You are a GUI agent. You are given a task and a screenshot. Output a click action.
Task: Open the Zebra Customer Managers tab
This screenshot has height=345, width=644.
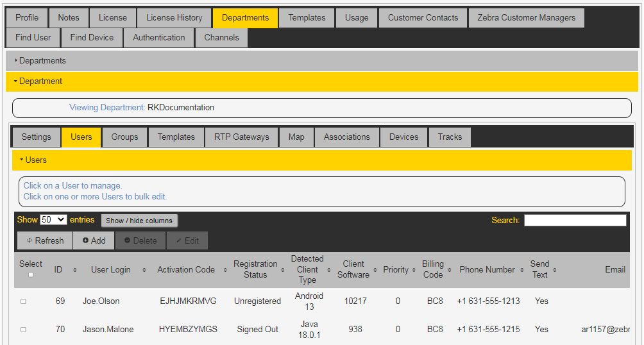click(x=526, y=18)
